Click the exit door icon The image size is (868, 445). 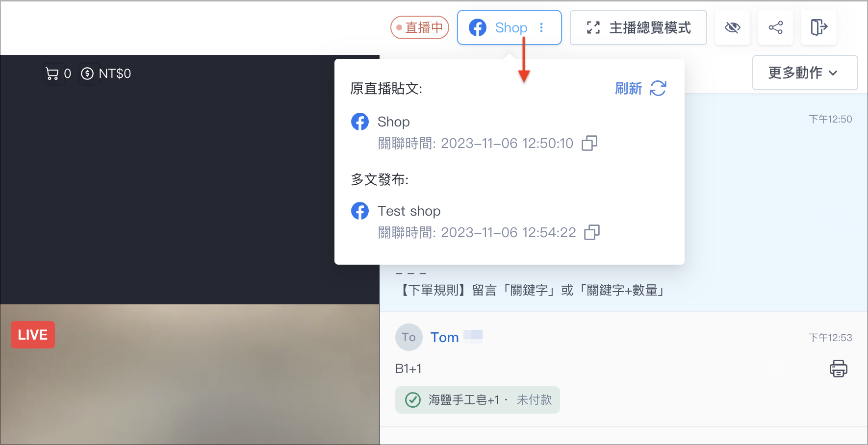pyautogui.click(x=818, y=27)
